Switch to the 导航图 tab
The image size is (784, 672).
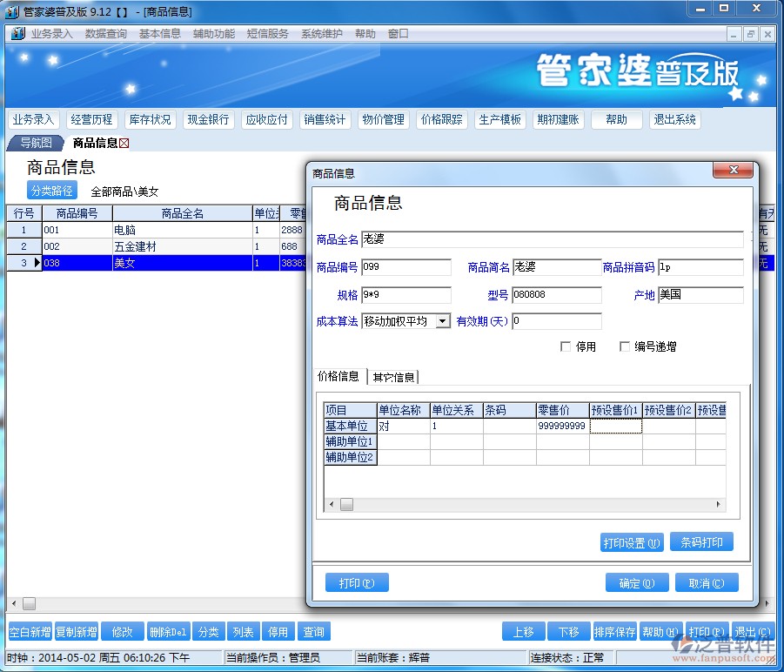(x=36, y=143)
